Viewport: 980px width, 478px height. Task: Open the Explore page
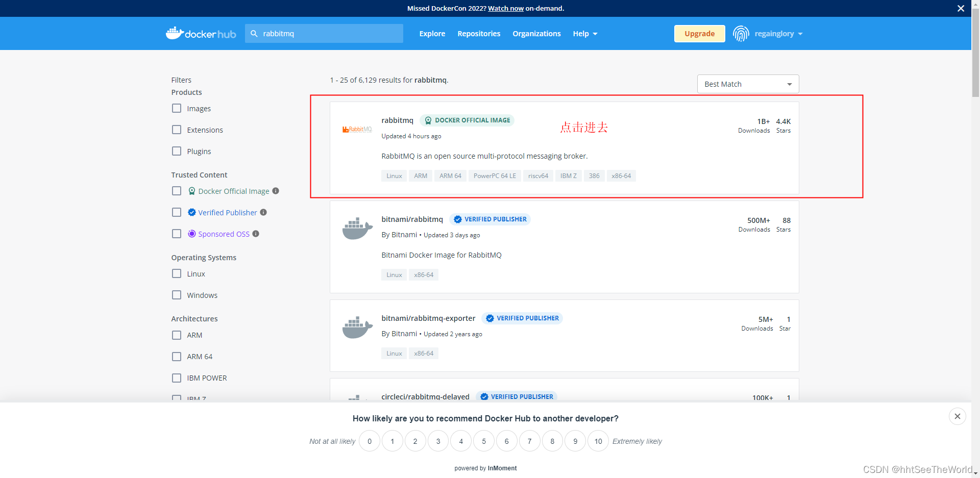(432, 34)
